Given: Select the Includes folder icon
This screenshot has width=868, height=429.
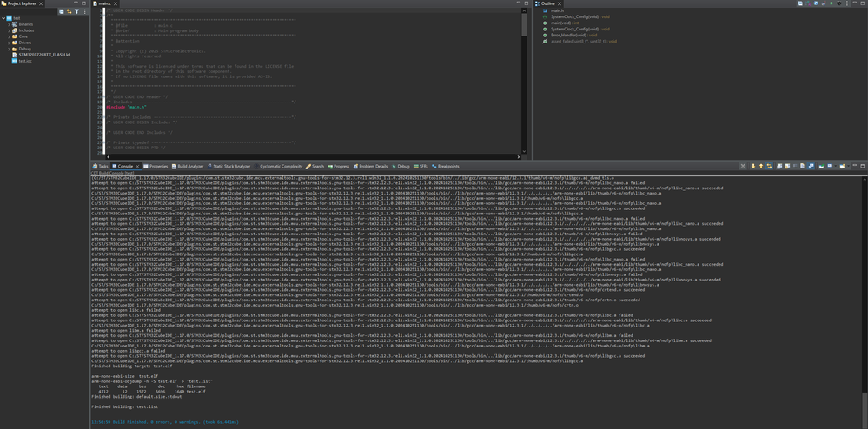Looking at the screenshot, I should [15, 30].
